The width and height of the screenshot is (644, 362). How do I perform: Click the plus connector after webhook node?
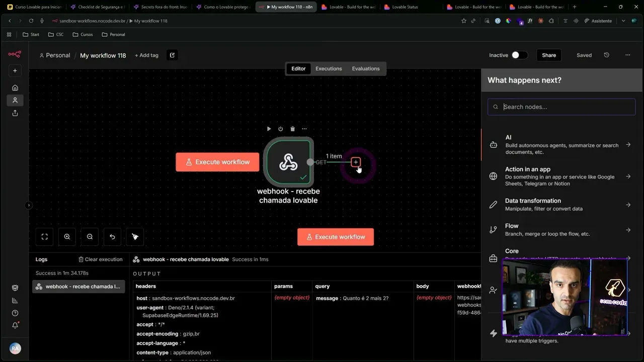(356, 162)
